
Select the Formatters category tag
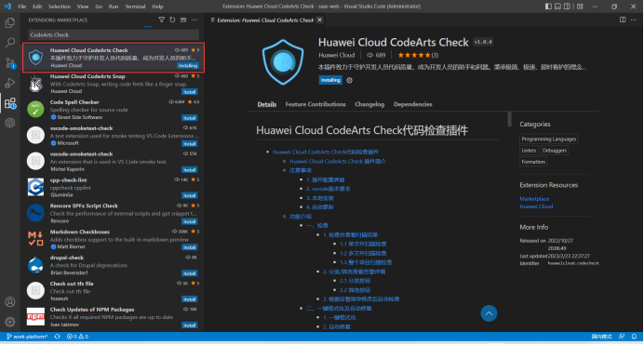coord(533,162)
